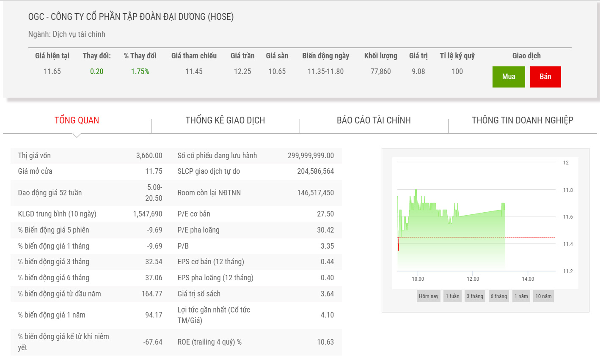Click the Thị giá vốn row

point(90,156)
